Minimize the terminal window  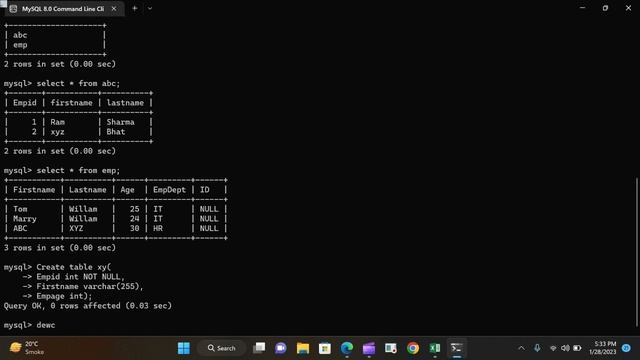pos(582,8)
